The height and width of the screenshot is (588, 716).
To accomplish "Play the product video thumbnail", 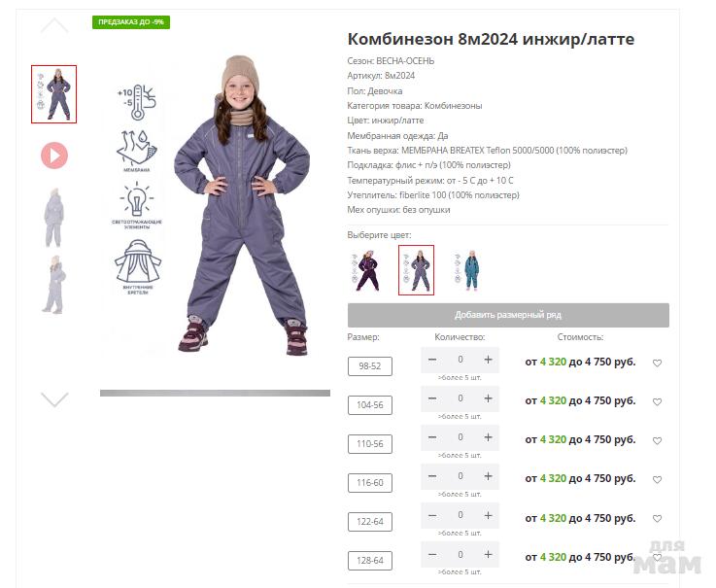I will click(x=54, y=156).
